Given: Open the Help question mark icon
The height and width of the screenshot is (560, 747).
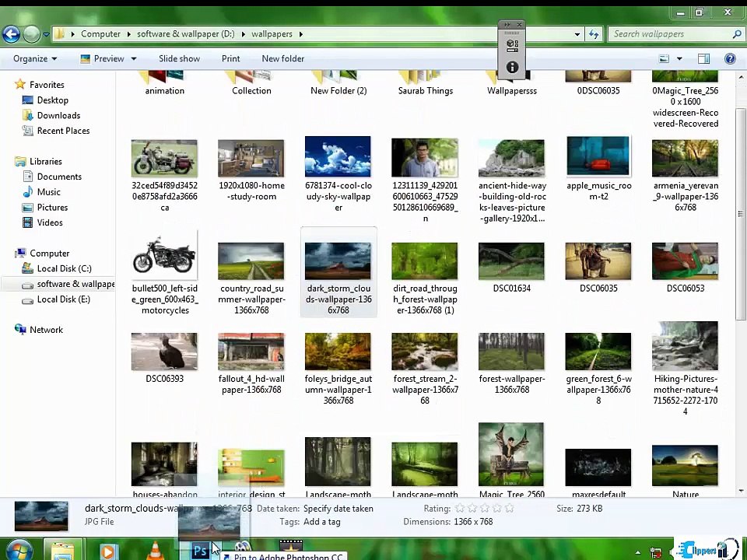Looking at the screenshot, I should point(730,58).
